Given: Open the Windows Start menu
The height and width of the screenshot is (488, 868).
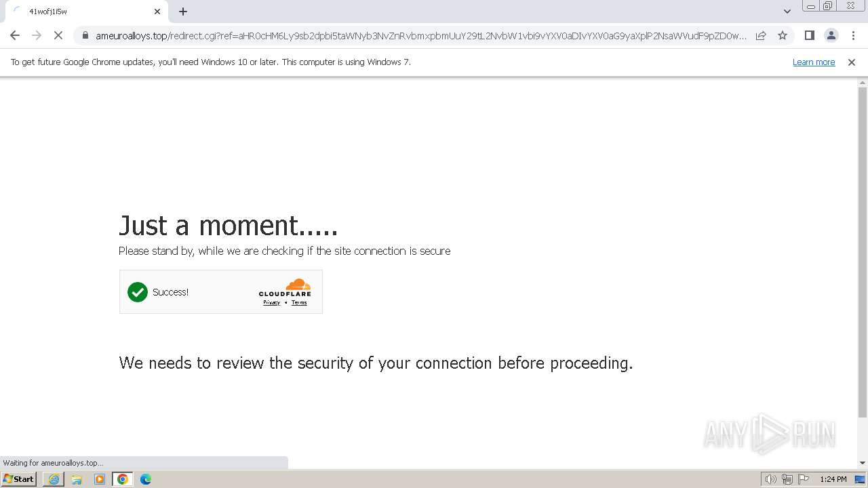Looking at the screenshot, I should pos(19,479).
